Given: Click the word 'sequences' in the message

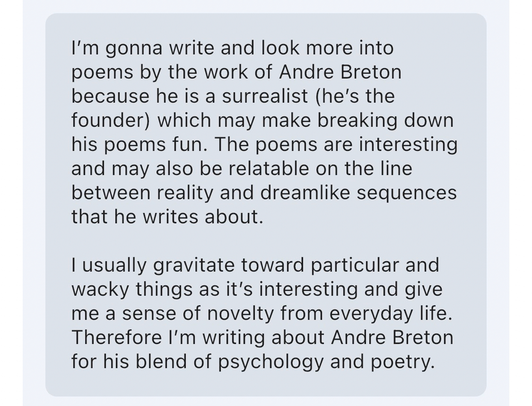Looking at the screenshot, I should point(407,193).
